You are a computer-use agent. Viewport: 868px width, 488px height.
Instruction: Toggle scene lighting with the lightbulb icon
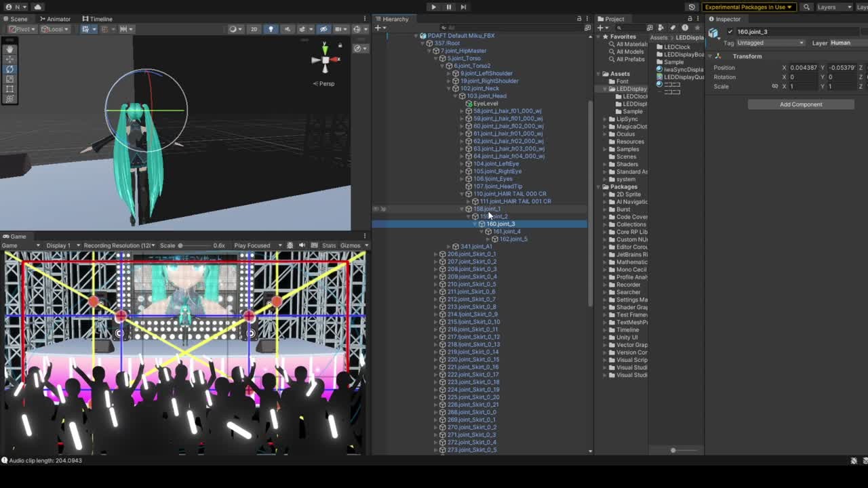pos(271,29)
